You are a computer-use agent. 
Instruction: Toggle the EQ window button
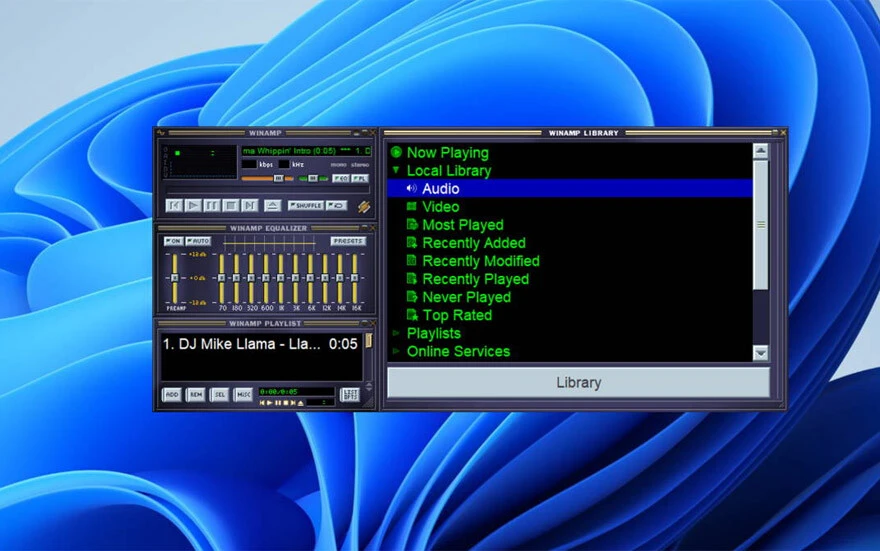(341, 178)
